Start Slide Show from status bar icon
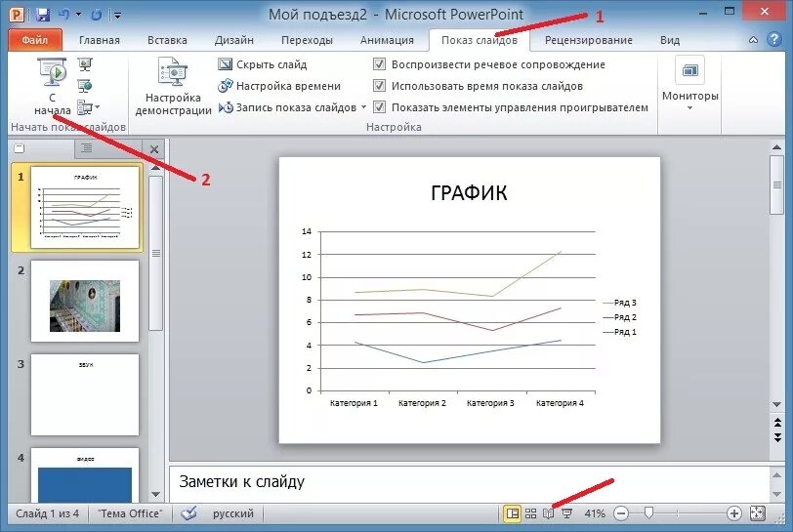Screen dimensions: 793x532 (567, 513)
